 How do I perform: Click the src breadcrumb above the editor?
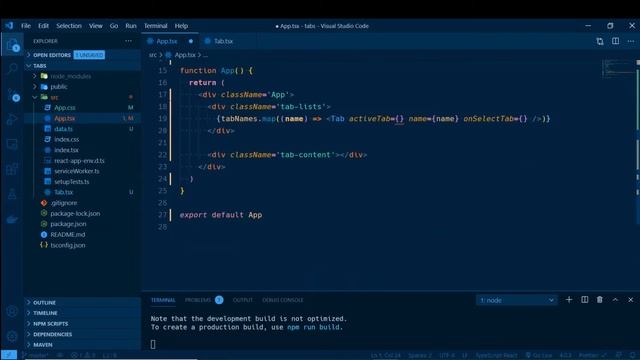tap(153, 55)
